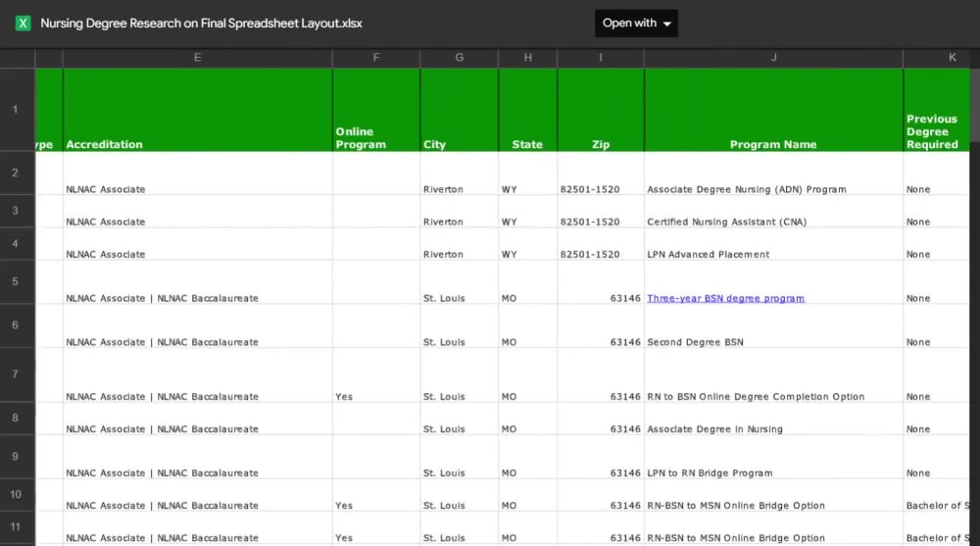Click 'Associate Degree Nursing (ADN) Program' cell
This screenshot has width=980, height=546.
pos(774,174)
